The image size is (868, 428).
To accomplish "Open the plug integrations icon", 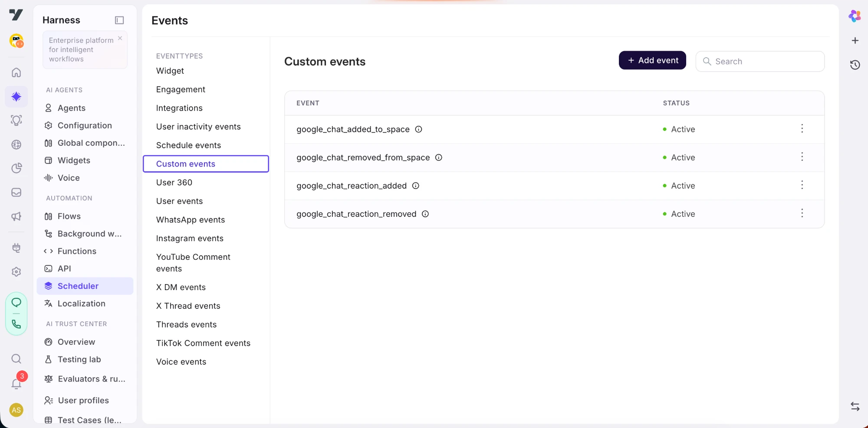I will click(16, 248).
